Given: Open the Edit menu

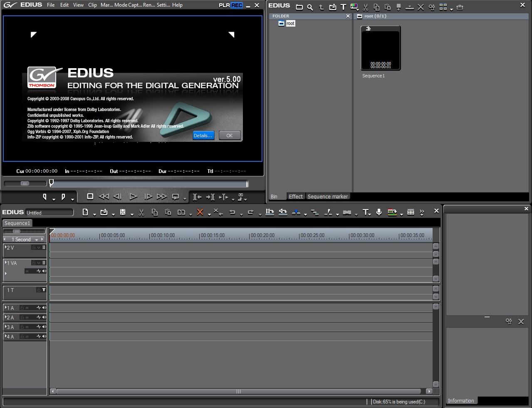Looking at the screenshot, I should coord(64,5).
